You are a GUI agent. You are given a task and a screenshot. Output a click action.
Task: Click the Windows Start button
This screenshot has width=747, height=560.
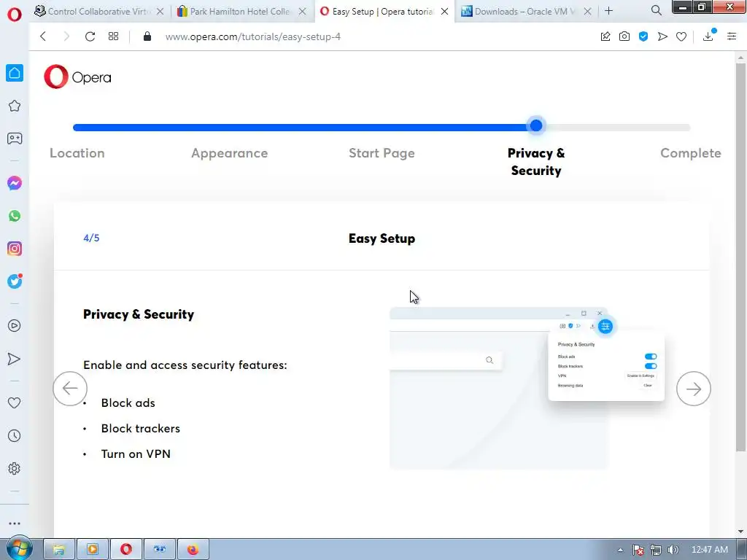pyautogui.click(x=18, y=548)
